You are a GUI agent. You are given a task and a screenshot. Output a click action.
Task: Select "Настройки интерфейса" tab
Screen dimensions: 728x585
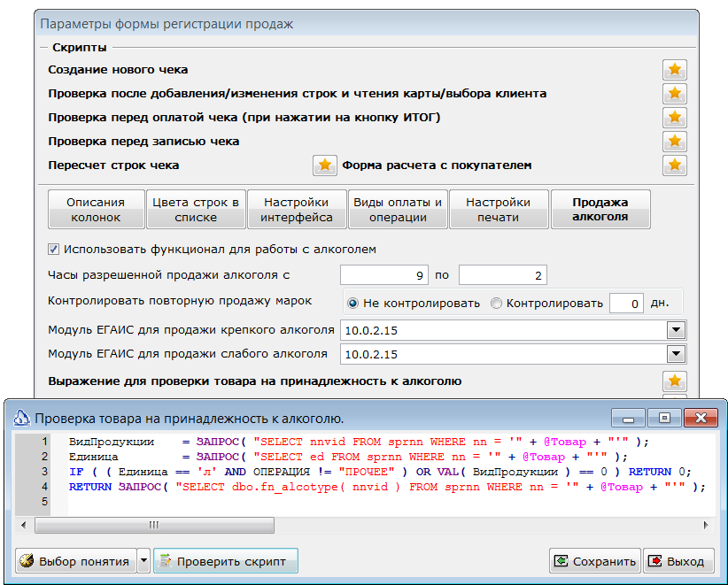point(297,209)
